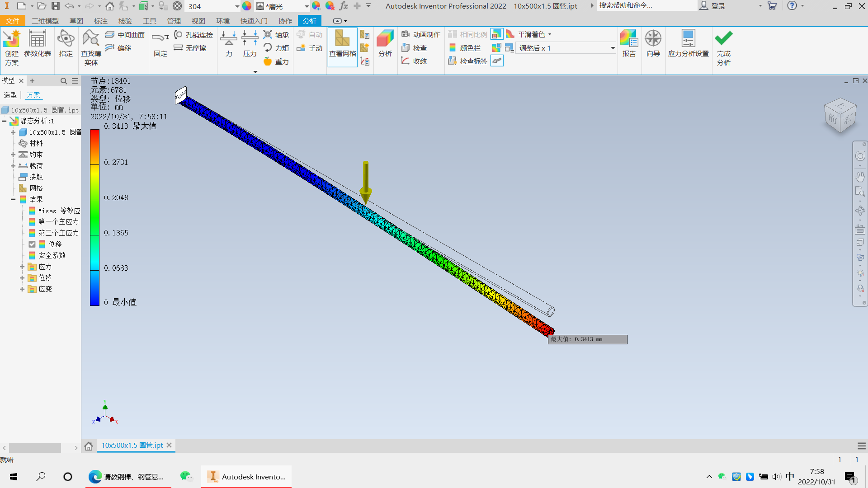The width and height of the screenshot is (868, 488).
Task: Select the 孔销连接 pin constraint
Action: coord(193,35)
